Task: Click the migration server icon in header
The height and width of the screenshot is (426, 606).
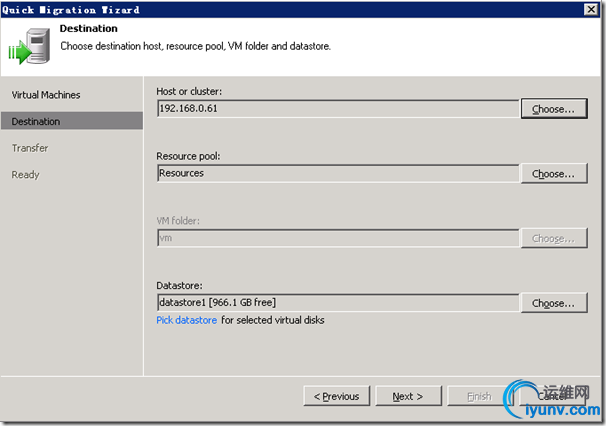Action: click(x=29, y=46)
